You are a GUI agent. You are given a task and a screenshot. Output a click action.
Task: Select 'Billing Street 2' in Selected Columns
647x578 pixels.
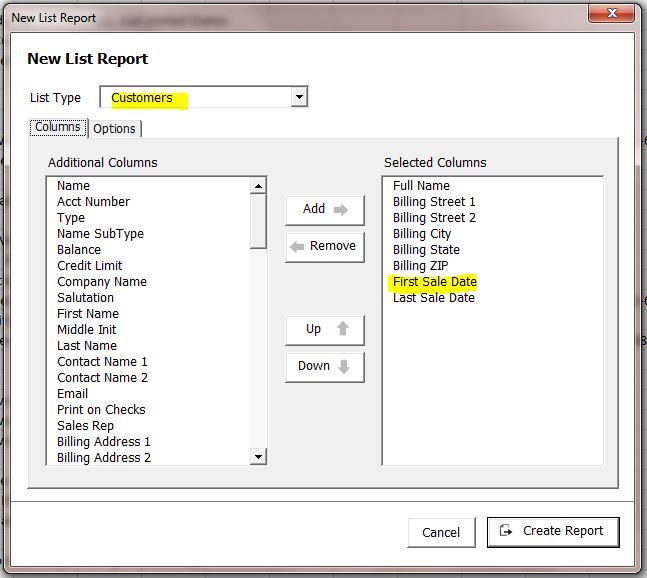click(x=434, y=218)
